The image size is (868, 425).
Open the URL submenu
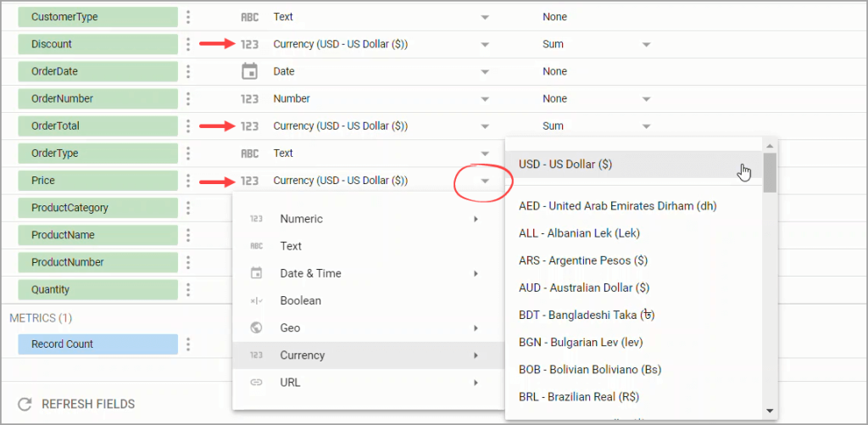(x=369, y=383)
